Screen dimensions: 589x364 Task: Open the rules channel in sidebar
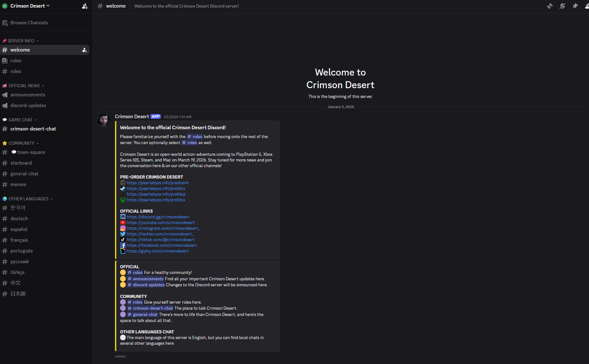(x=45, y=61)
